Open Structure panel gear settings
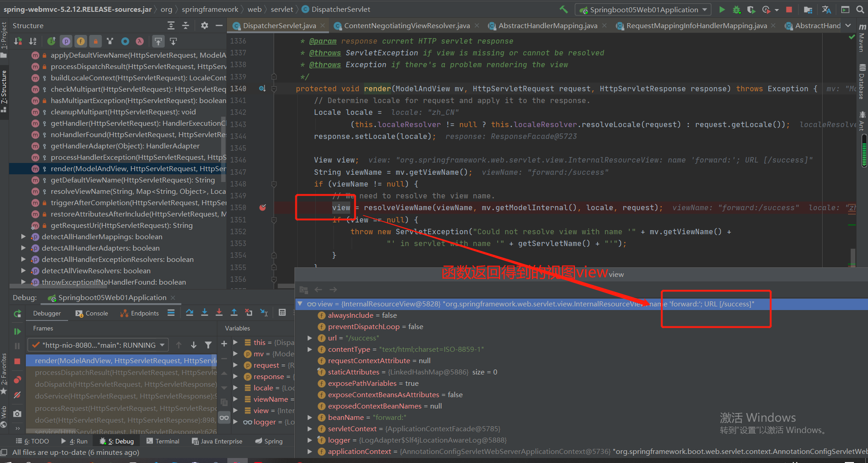Viewport: 868px width, 463px height. pos(205,25)
